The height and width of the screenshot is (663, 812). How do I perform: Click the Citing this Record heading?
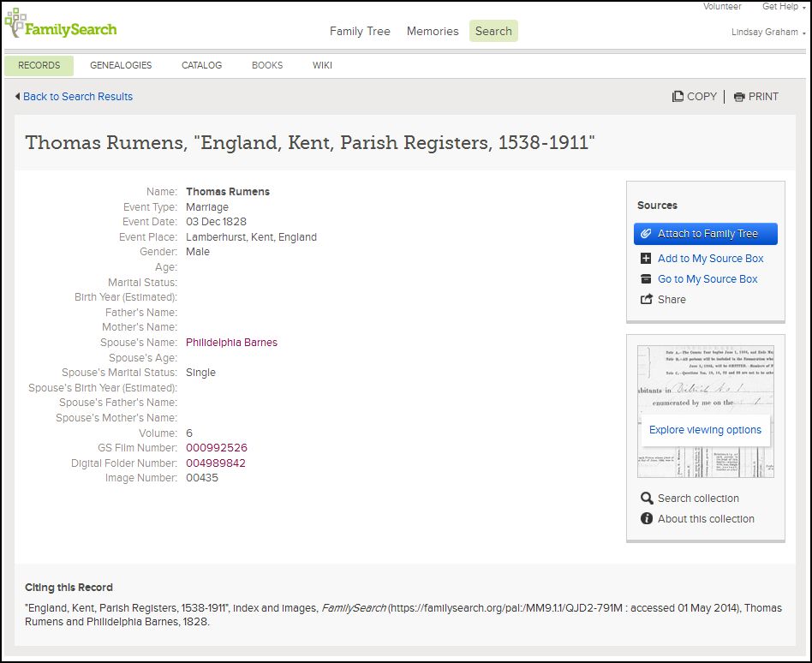click(69, 588)
